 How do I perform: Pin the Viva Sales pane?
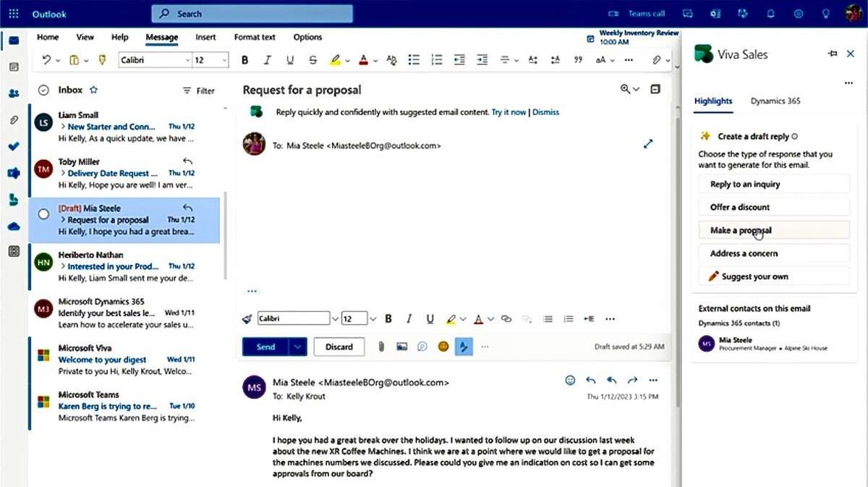click(833, 53)
